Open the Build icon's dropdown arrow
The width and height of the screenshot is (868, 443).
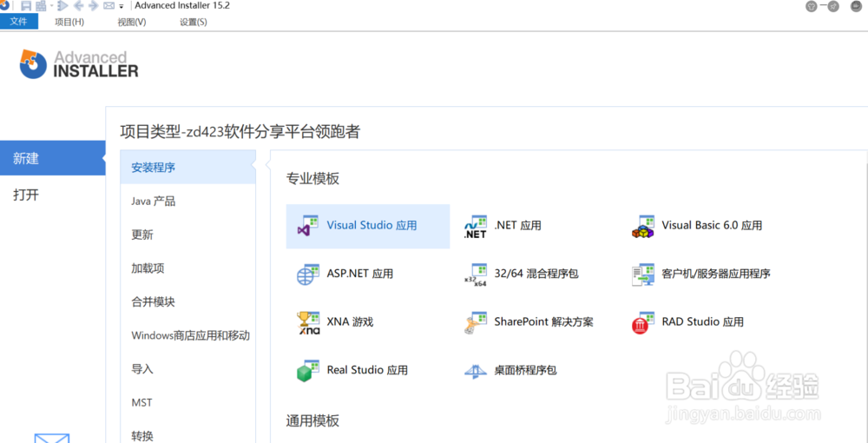51,6
